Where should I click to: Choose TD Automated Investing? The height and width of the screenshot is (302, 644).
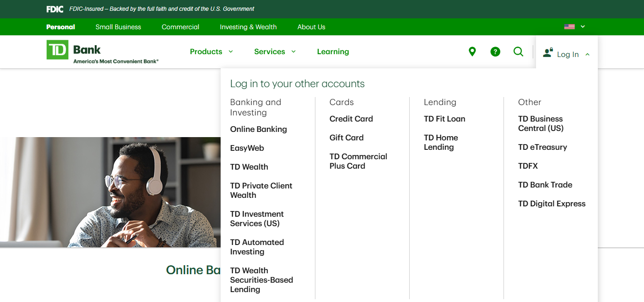coord(257,247)
